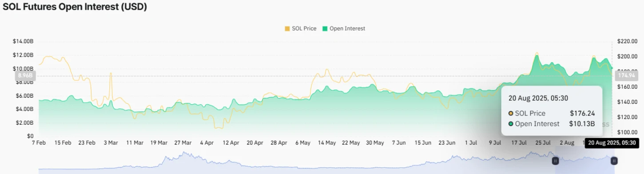Click the $14.00B y-axis label

(24, 41)
